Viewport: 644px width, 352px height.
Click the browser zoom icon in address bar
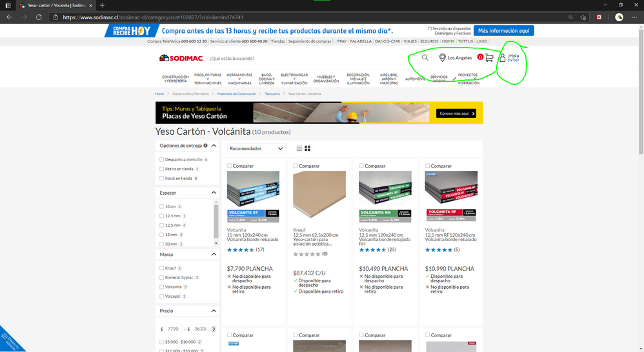(570, 17)
